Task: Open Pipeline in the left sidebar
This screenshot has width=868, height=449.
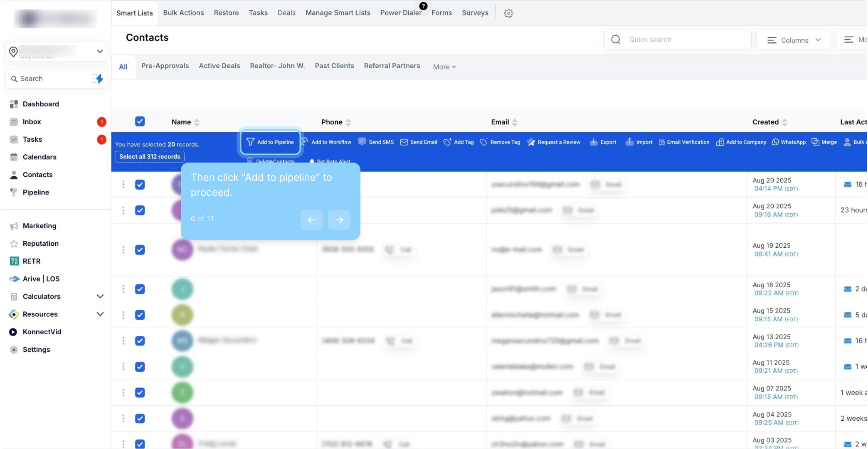Action: point(36,192)
